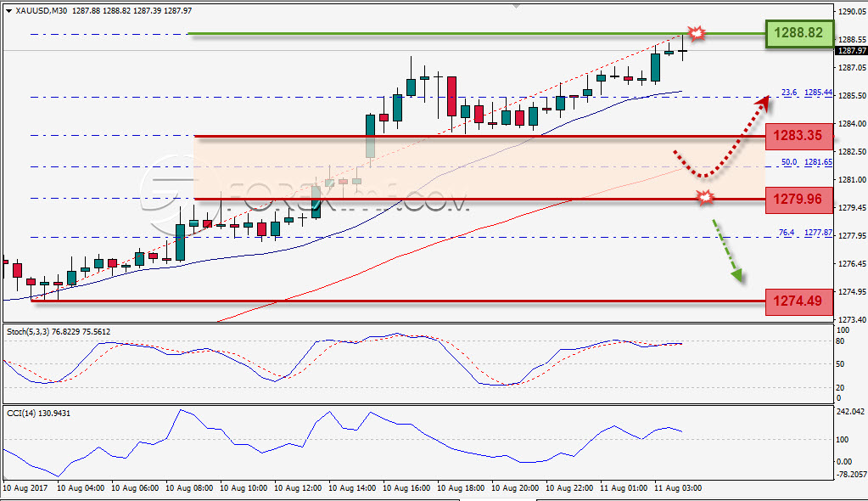Click the chart shift marker at top
Screen dimensions: 868x501
[516, 6]
